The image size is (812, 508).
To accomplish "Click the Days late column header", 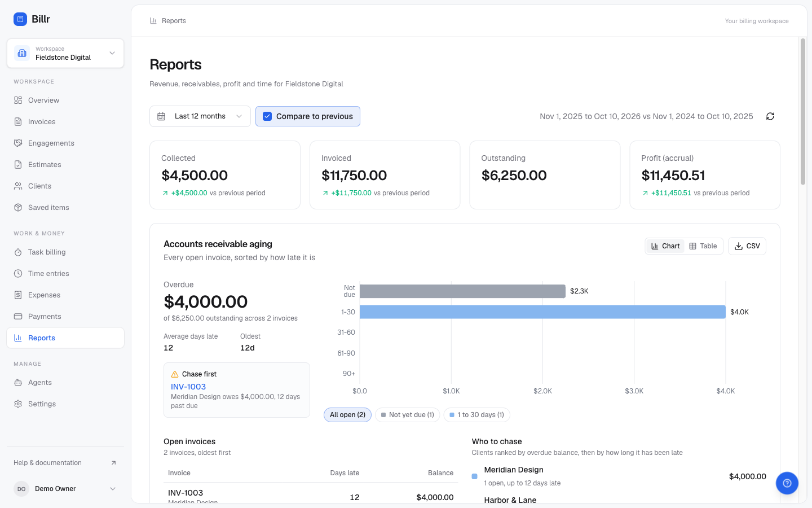I will [345, 473].
